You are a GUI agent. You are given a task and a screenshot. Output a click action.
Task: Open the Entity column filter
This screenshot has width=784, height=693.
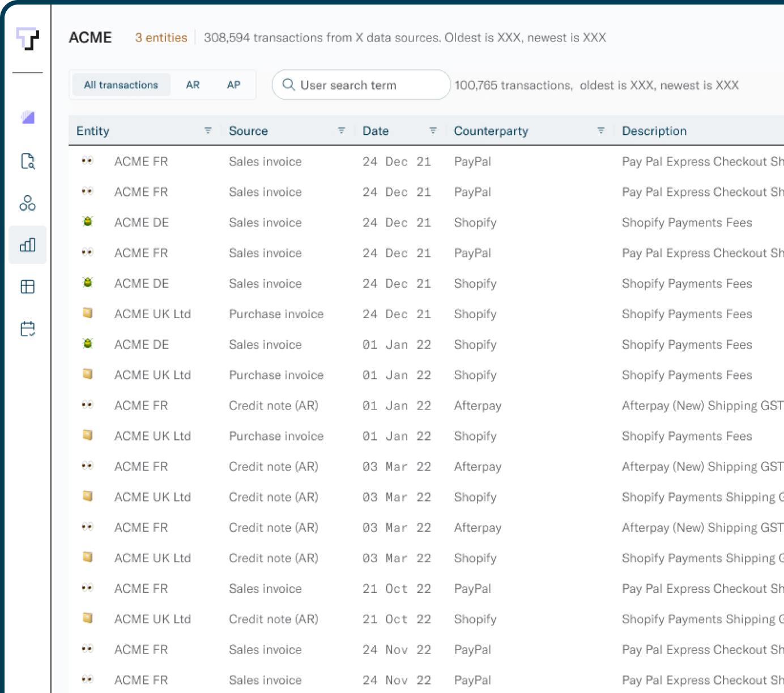coord(208,131)
